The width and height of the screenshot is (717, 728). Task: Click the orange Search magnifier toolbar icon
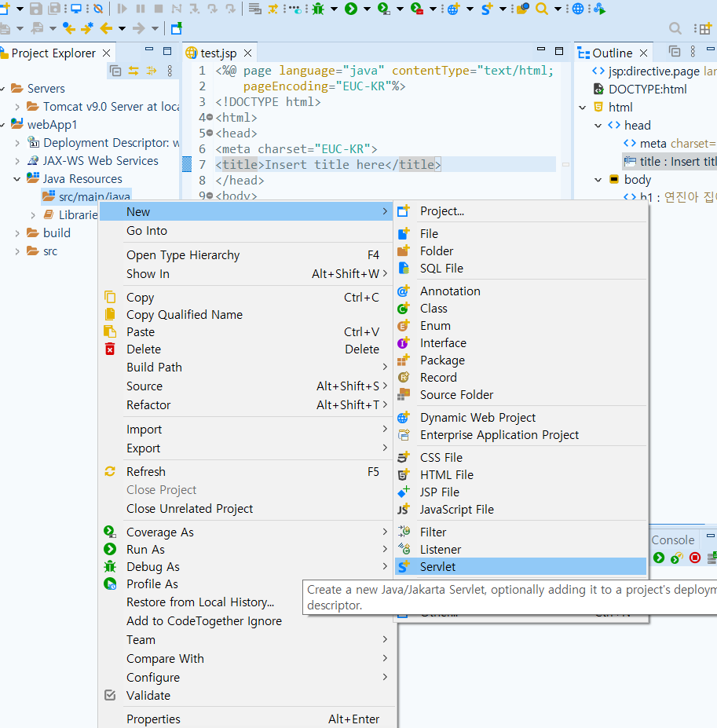click(x=541, y=9)
